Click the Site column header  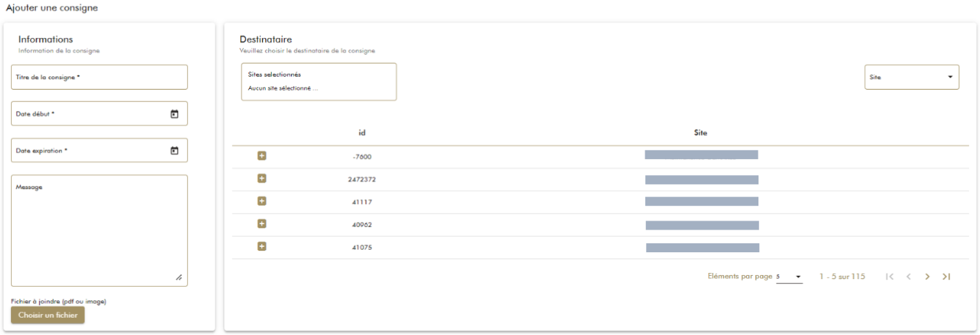pos(700,132)
